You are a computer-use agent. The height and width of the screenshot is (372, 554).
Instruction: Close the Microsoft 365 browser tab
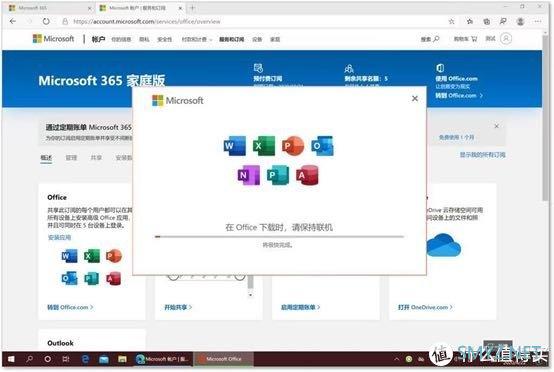pos(90,8)
